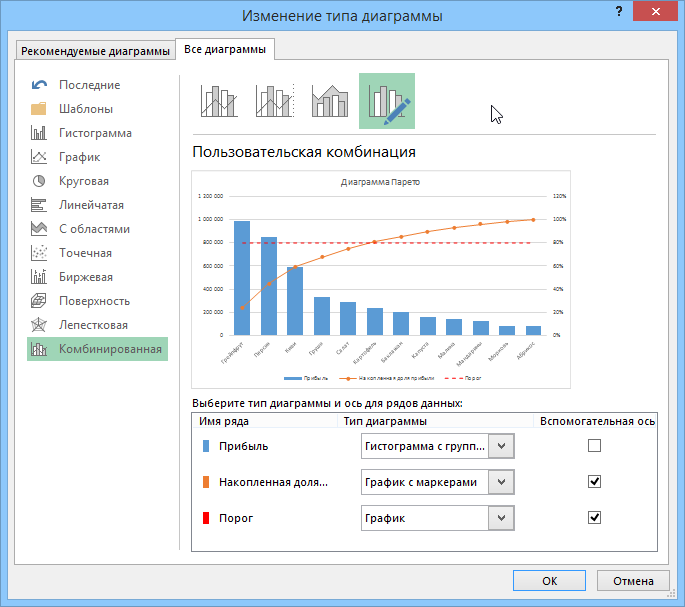Click the Комбинированная combo chart icon
The height and width of the screenshot is (607, 685).
pos(39,349)
